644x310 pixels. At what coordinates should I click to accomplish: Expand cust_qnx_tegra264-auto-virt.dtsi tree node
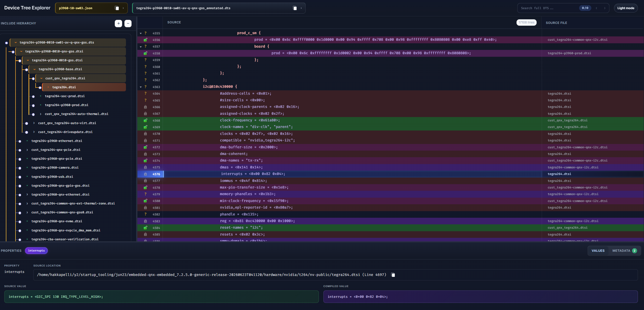click(x=34, y=123)
